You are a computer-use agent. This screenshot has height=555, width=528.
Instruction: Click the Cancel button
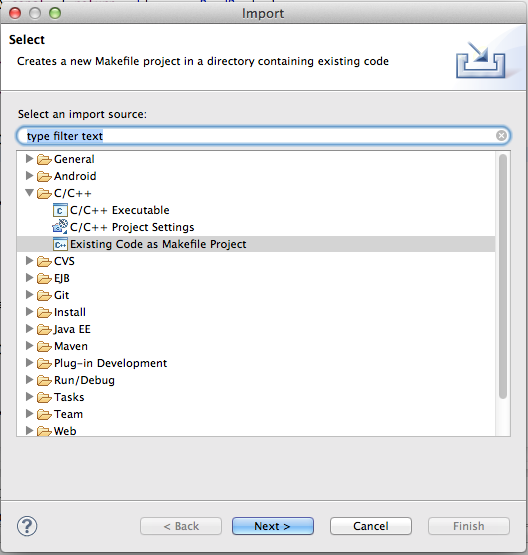[371, 526]
